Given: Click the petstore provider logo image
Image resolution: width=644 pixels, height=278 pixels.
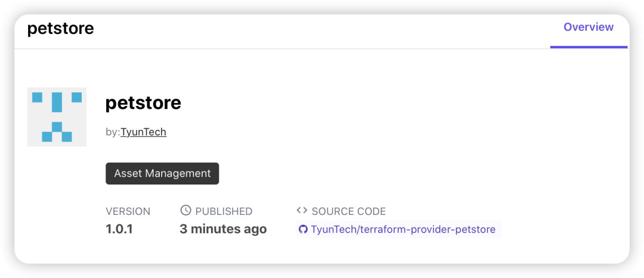Looking at the screenshot, I should point(57,117).
